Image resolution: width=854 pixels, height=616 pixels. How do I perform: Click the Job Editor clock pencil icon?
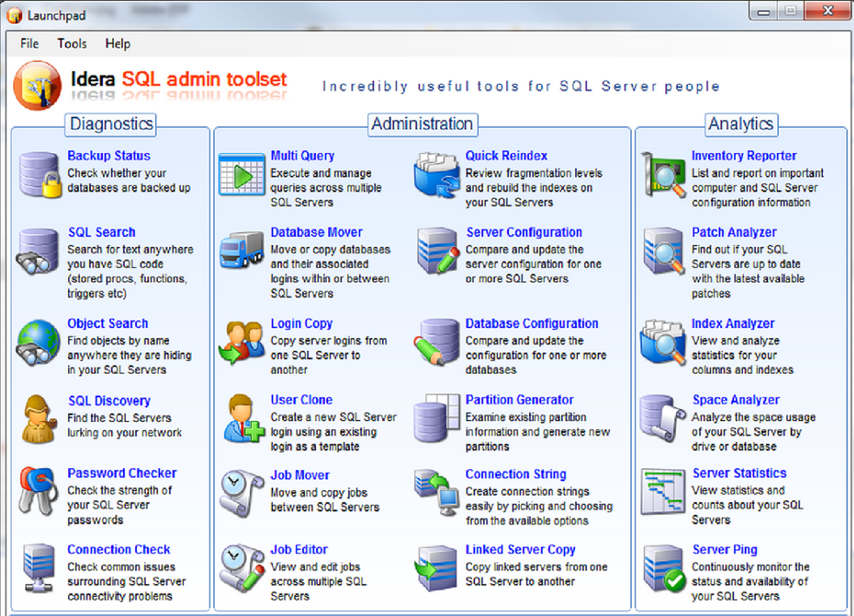(242, 568)
